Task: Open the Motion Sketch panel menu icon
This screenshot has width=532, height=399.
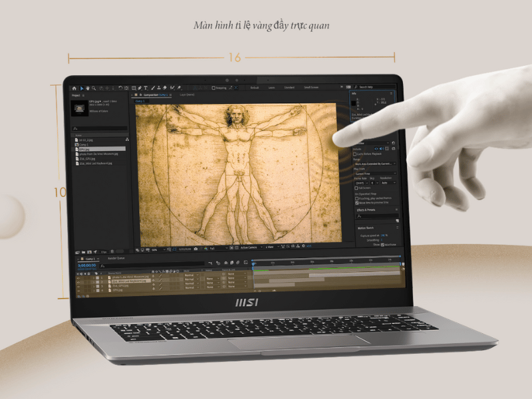Action: point(397,227)
